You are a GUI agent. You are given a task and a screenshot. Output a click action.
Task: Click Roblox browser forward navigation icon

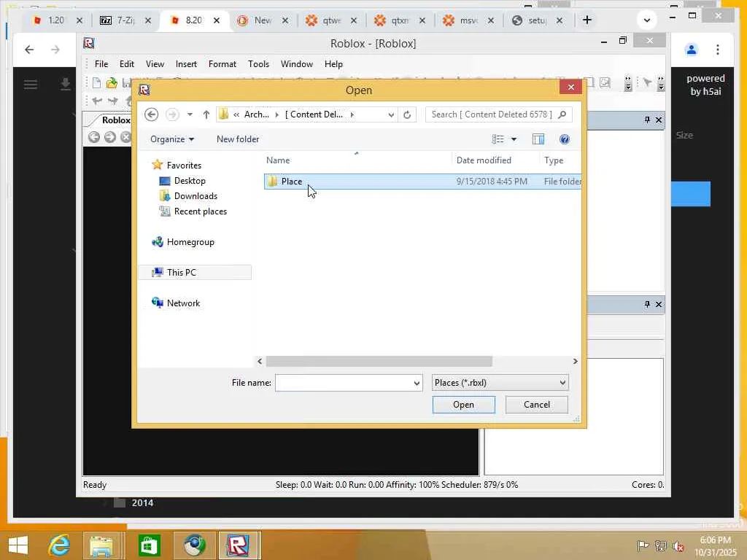tap(110, 137)
